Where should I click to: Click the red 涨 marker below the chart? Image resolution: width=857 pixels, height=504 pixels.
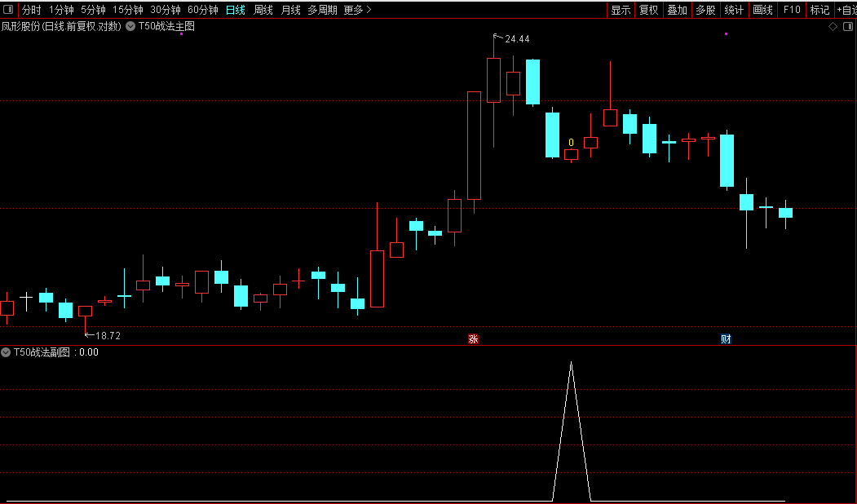(473, 339)
